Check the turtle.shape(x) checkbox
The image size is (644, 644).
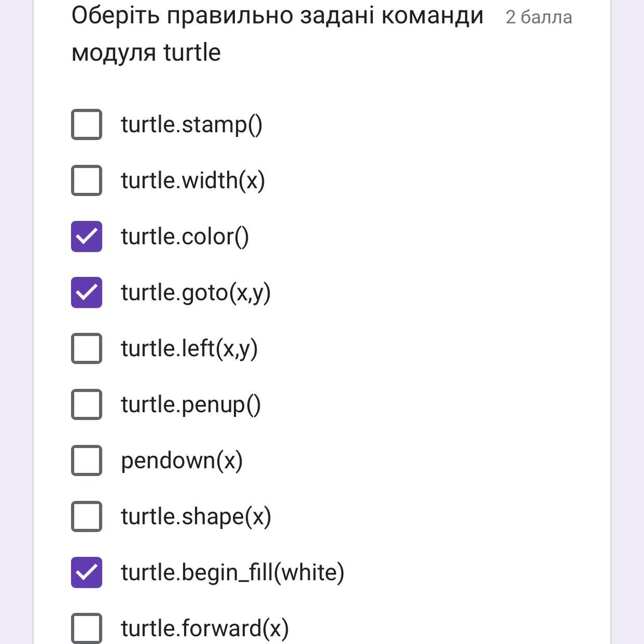pyautogui.click(x=86, y=517)
